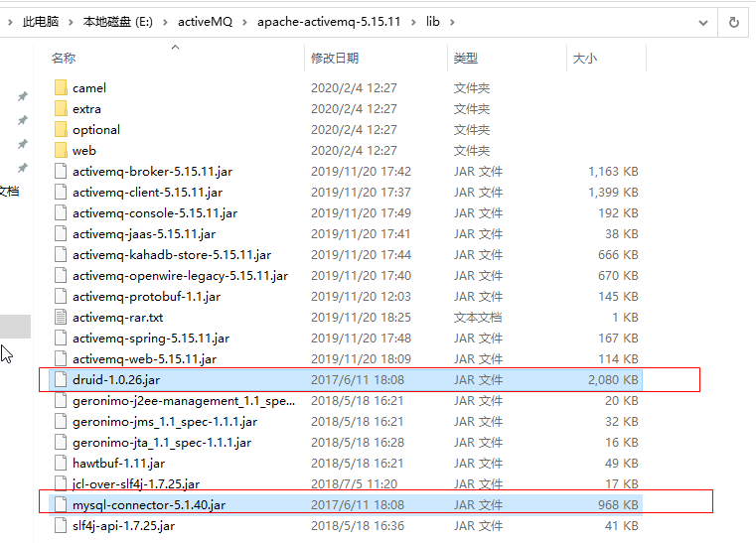The height and width of the screenshot is (543, 756).
Task: Click activemq-web-5.15.11.jar file icon
Action: [61, 359]
